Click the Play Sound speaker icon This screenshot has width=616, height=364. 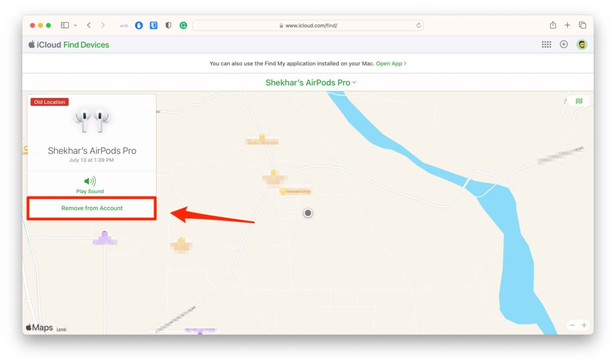[90, 180]
